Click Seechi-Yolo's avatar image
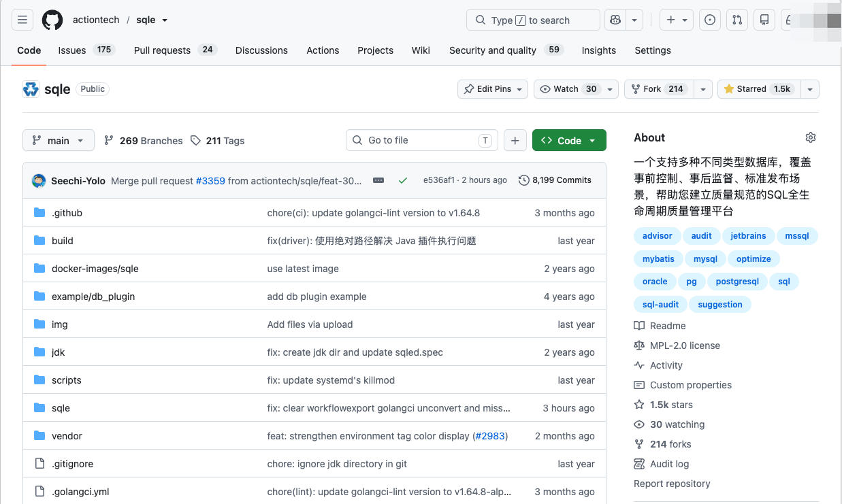This screenshot has width=842, height=504. coord(39,180)
